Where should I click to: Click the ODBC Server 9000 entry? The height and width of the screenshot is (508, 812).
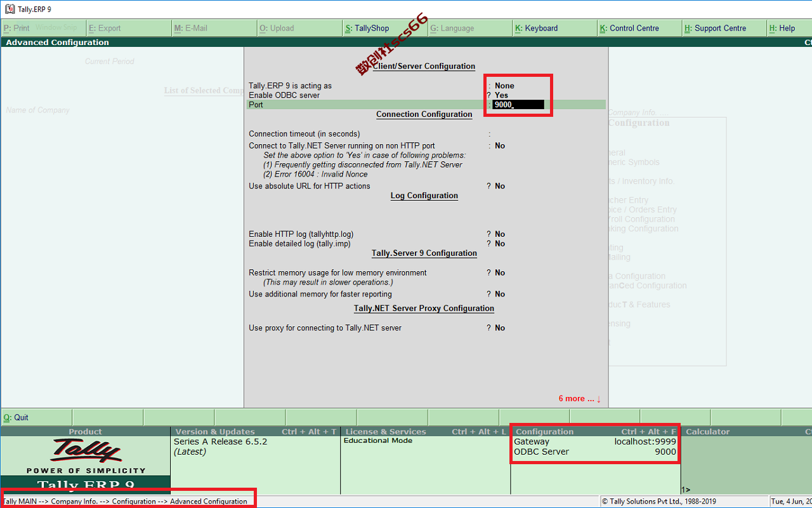pos(595,452)
